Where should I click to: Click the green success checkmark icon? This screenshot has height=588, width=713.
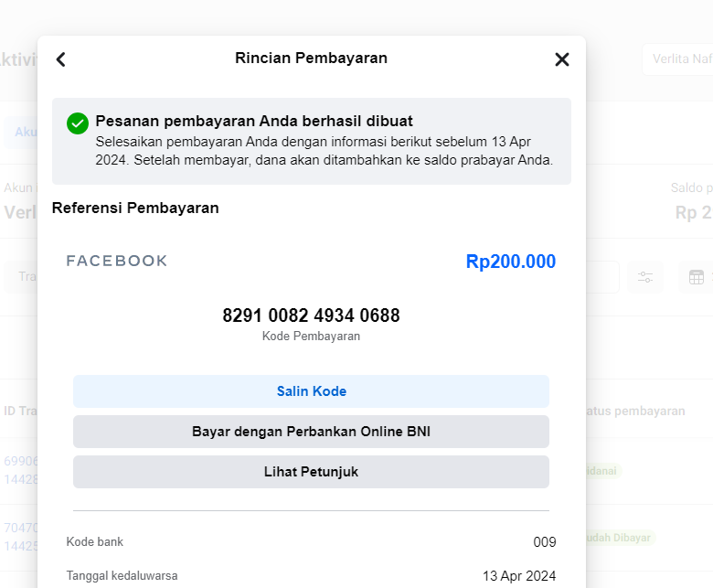pos(78,123)
